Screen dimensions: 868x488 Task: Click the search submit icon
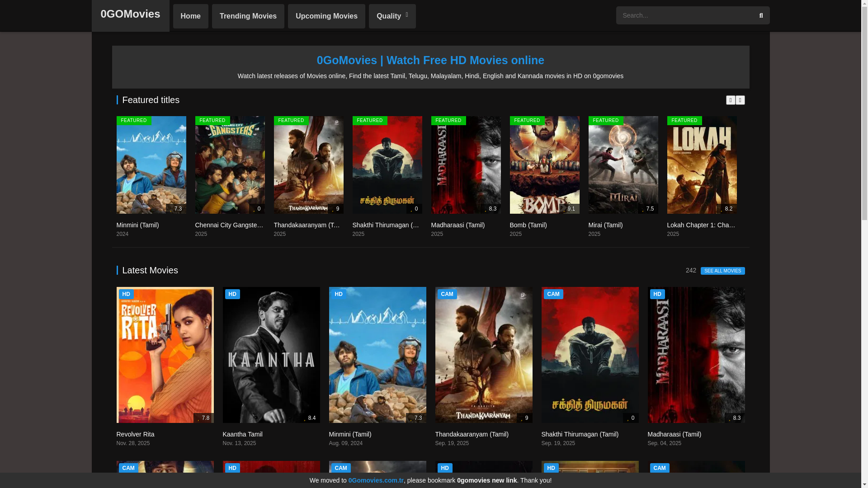(761, 15)
